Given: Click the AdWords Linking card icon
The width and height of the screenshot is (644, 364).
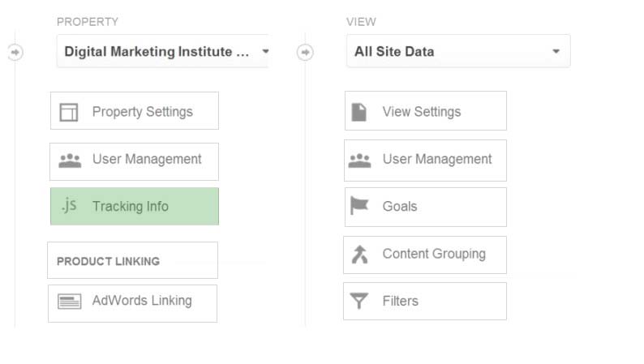Looking at the screenshot, I should (70, 302).
